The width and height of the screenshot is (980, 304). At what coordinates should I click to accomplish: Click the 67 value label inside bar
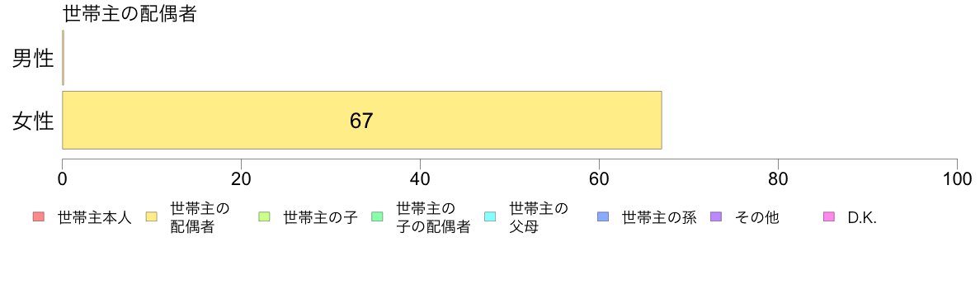click(361, 121)
